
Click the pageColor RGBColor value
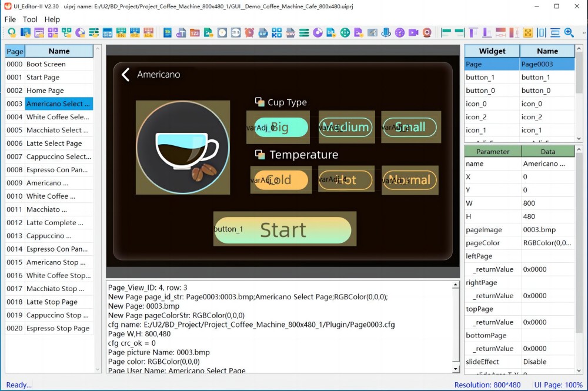click(x=548, y=243)
